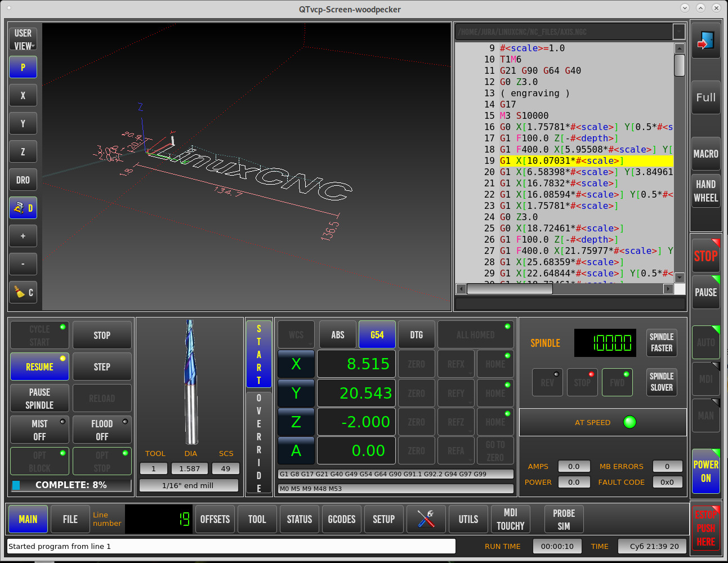Select the G54 coordinate system button
This screenshot has width=728, height=563.
(377, 334)
